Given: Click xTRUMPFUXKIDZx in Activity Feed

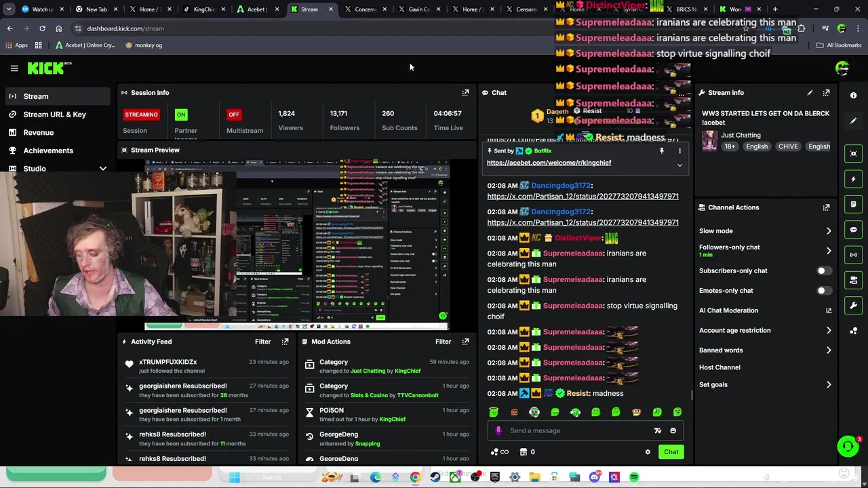Looking at the screenshot, I should click(x=168, y=362).
